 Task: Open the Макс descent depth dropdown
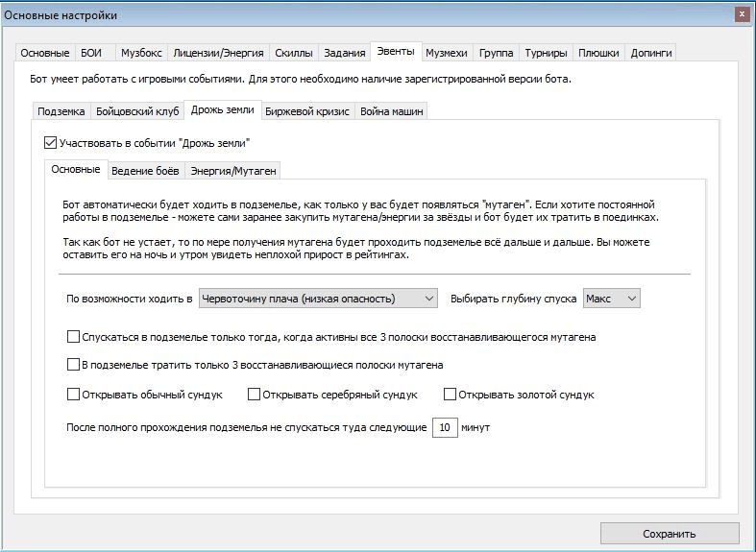pos(612,299)
